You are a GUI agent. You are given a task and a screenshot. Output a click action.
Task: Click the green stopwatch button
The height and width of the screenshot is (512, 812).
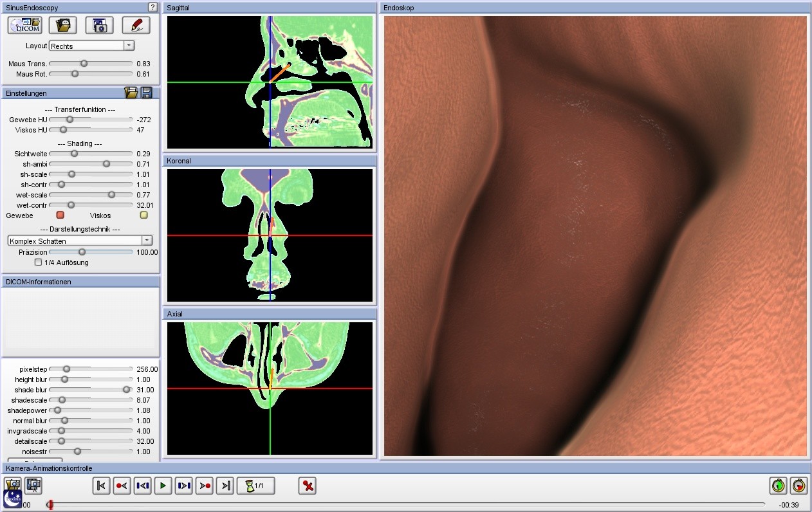pyautogui.click(x=779, y=486)
